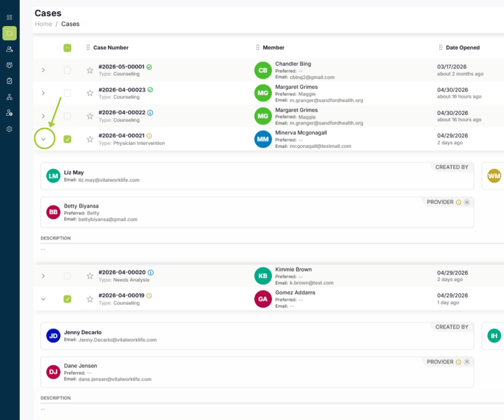
Task: Sort by the Date Opened column header
Action: 462,48
